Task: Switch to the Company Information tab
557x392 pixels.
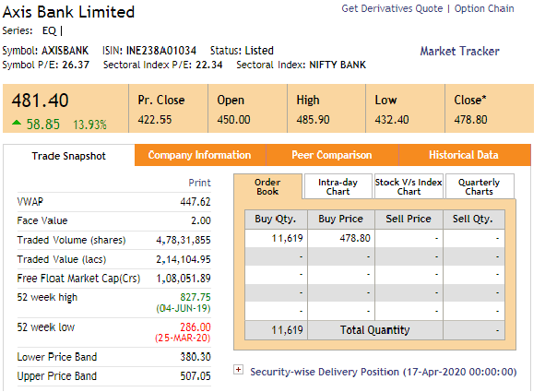Action: pyautogui.click(x=199, y=155)
